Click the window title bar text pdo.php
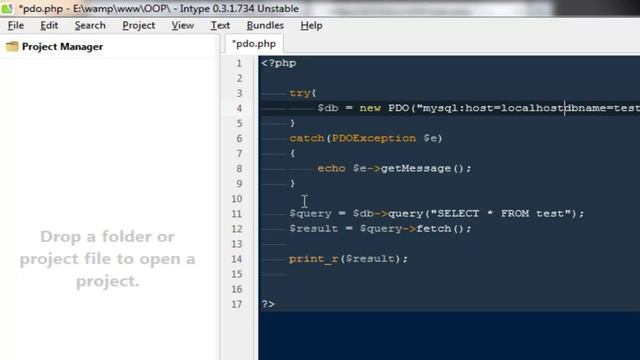The image size is (640, 360). pyautogui.click(x=41, y=9)
